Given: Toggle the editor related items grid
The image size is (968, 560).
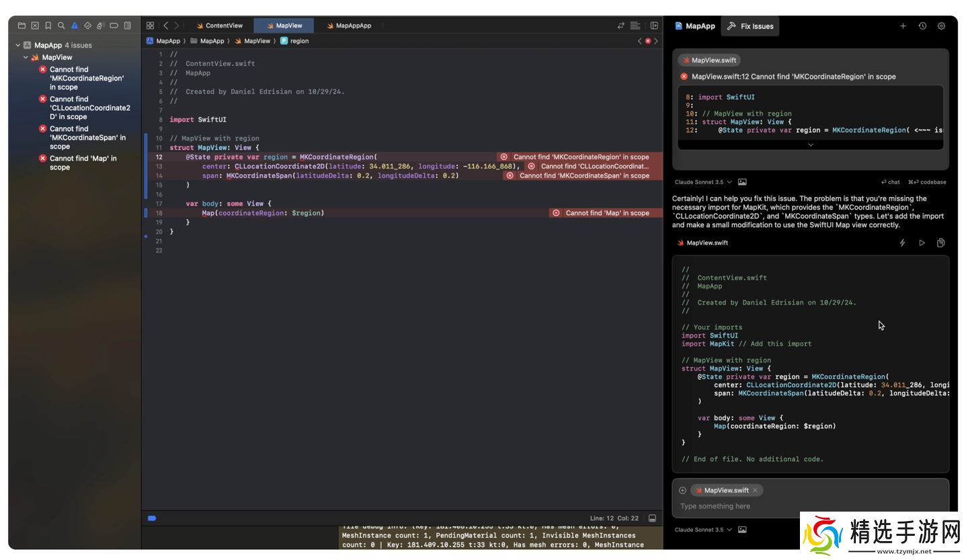Looking at the screenshot, I should [x=150, y=26].
